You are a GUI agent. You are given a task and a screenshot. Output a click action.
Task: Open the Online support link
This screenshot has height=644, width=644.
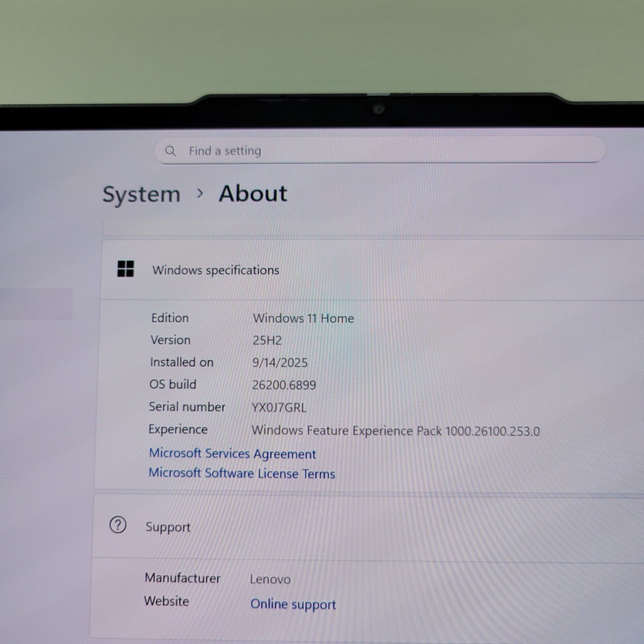[x=293, y=604]
